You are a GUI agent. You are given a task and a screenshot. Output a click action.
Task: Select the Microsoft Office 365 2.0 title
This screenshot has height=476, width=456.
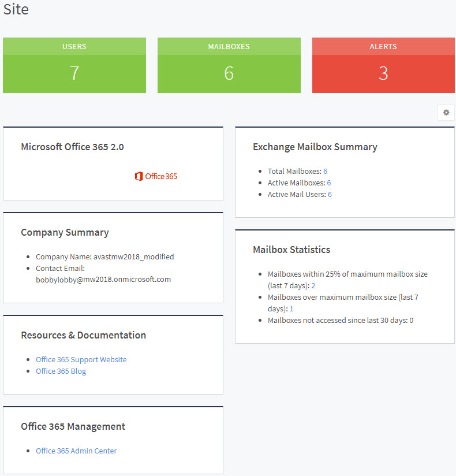coord(72,147)
